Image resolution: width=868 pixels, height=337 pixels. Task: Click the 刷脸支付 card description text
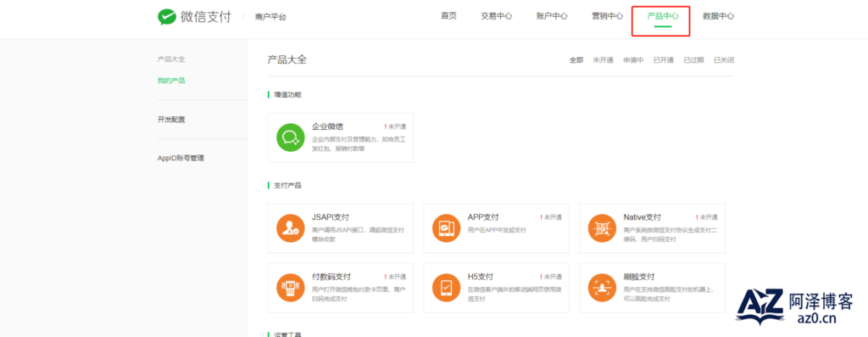[x=669, y=294]
